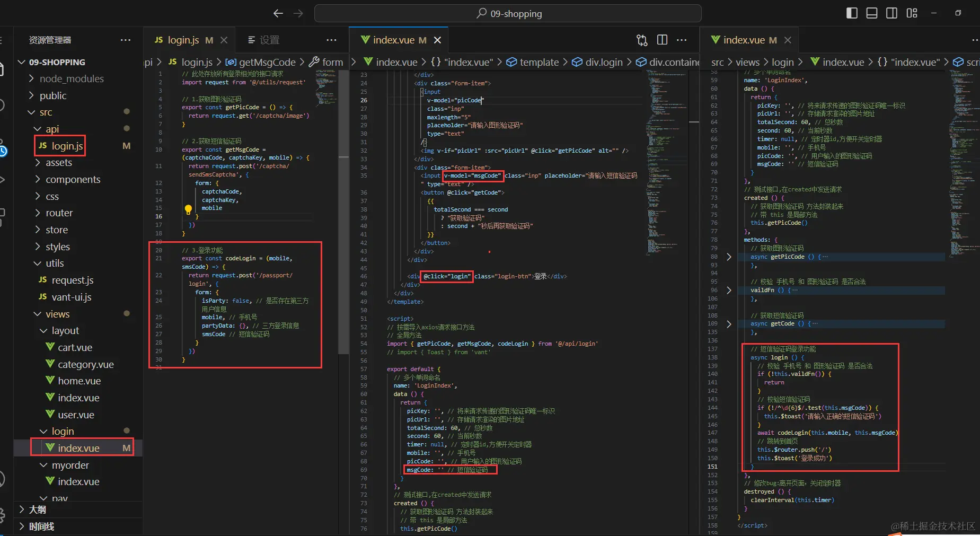The height and width of the screenshot is (536, 980).
Task: Collapse the views folder
Action: (57, 314)
